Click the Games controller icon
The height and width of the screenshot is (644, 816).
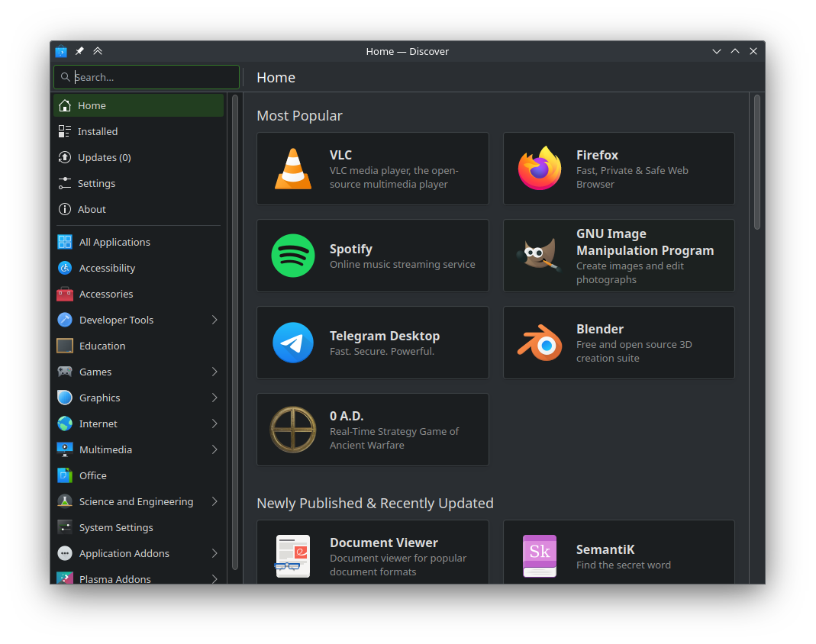point(65,372)
